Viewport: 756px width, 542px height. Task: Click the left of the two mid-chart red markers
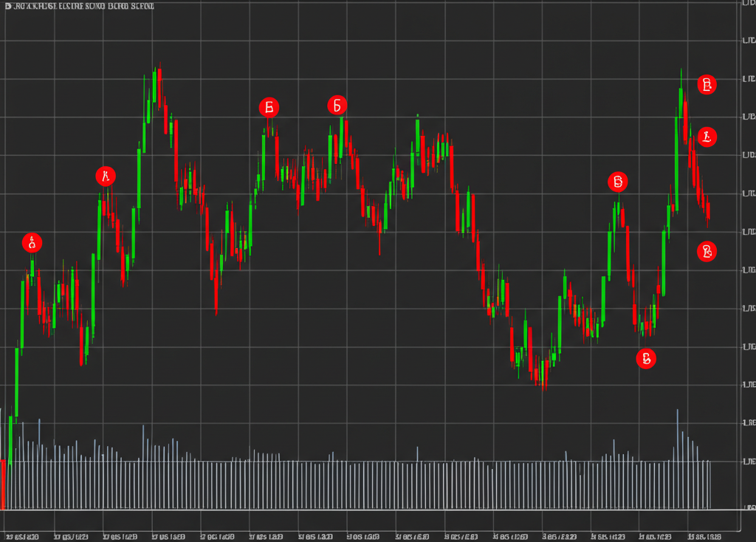[269, 107]
